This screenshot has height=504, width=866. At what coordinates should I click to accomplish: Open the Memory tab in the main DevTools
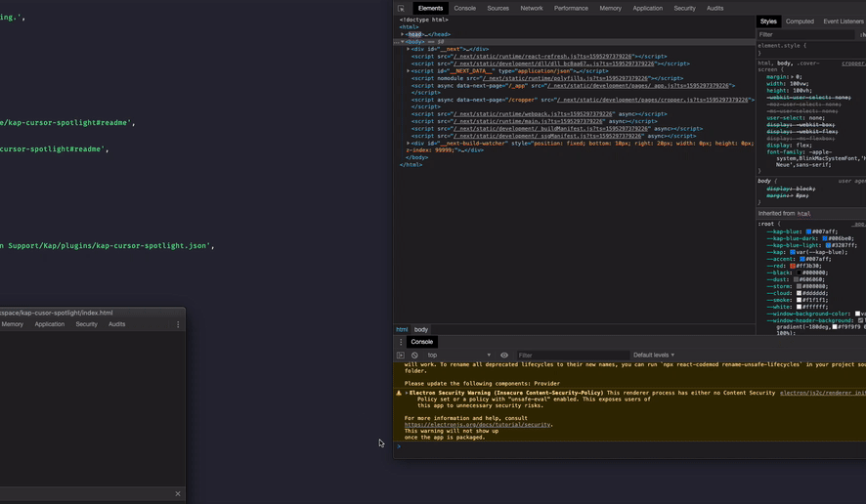(x=610, y=8)
